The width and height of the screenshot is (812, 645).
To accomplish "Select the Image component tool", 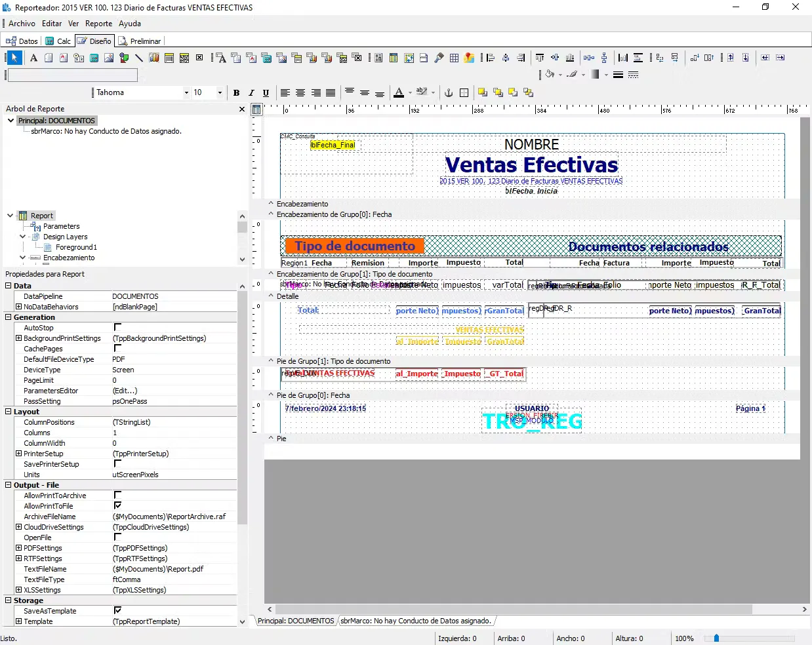I will click(109, 58).
